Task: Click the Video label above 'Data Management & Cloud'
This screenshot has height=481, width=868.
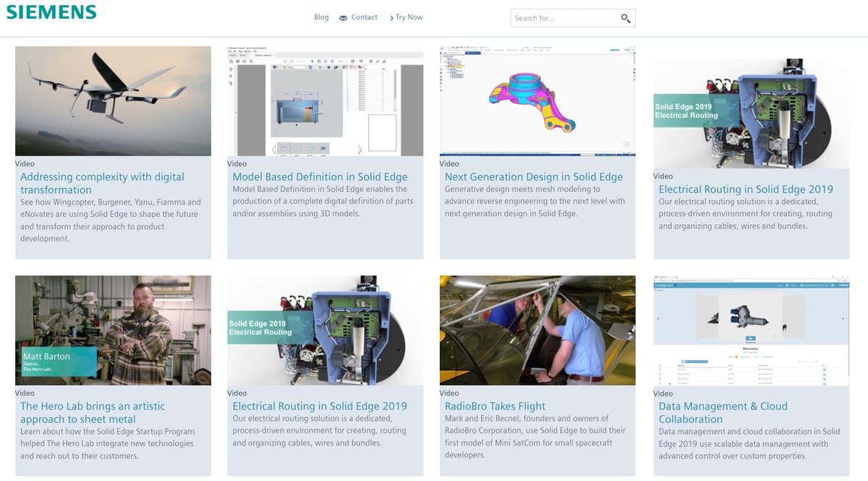Action: [663, 393]
